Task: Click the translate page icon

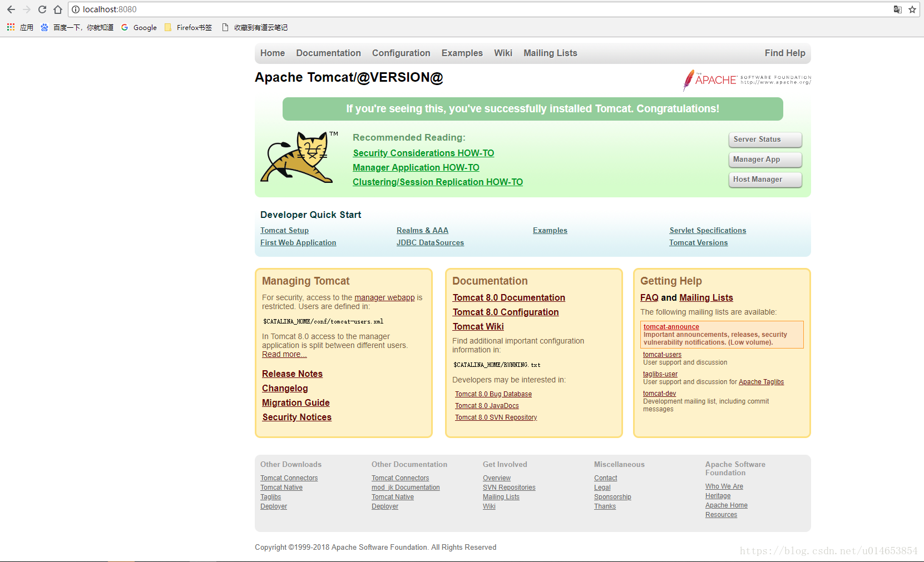Action: pos(897,9)
